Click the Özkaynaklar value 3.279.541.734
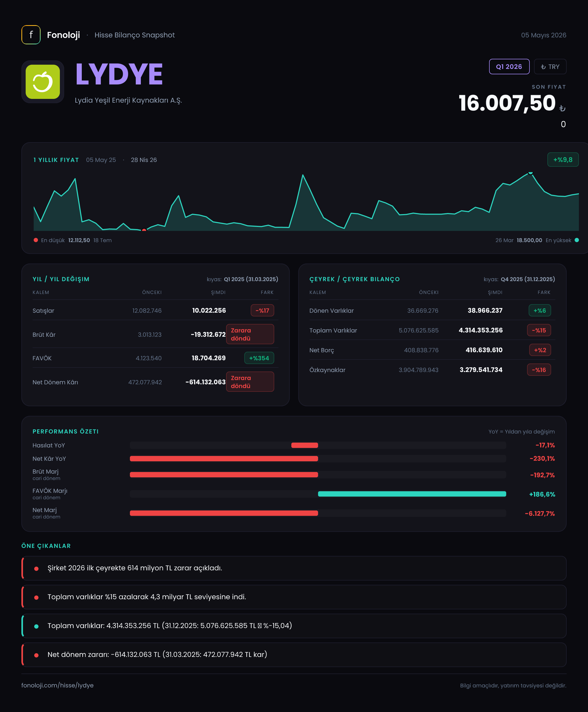This screenshot has width=588, height=712. pyautogui.click(x=481, y=370)
